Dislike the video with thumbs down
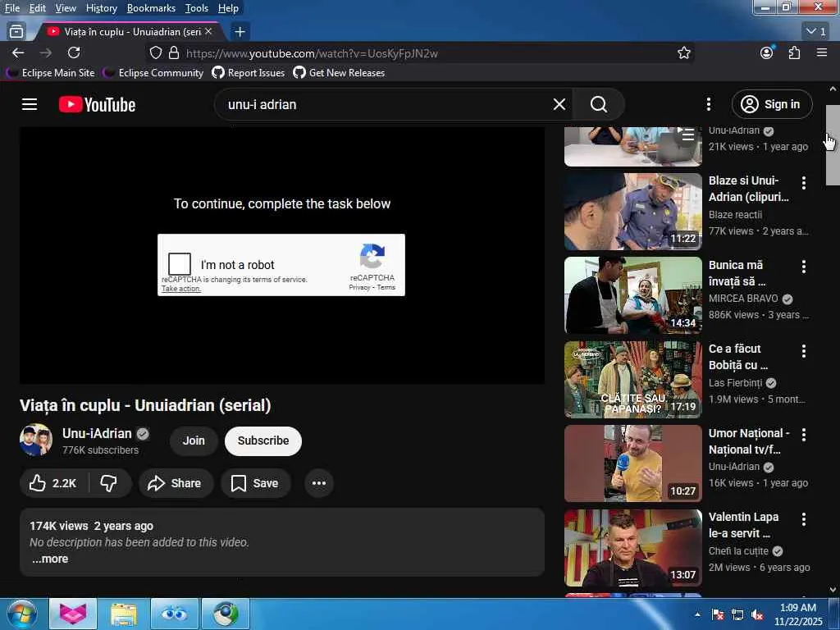 (109, 483)
